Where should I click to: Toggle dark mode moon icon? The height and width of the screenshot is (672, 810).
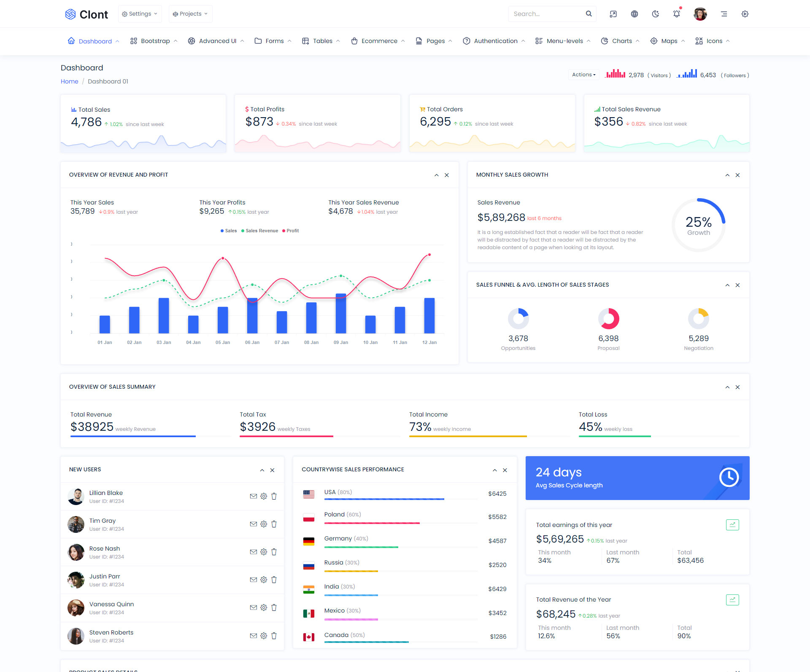tap(655, 14)
